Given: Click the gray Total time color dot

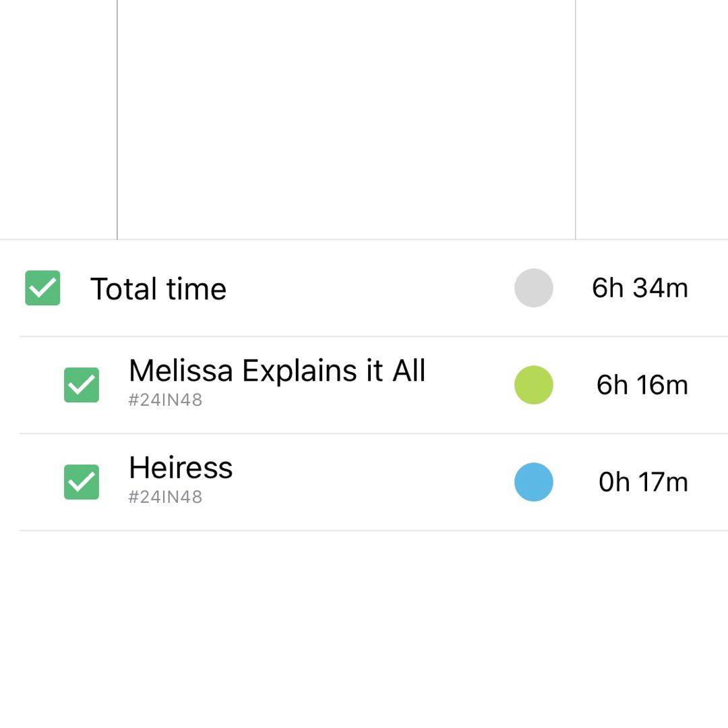Looking at the screenshot, I should tap(533, 288).
